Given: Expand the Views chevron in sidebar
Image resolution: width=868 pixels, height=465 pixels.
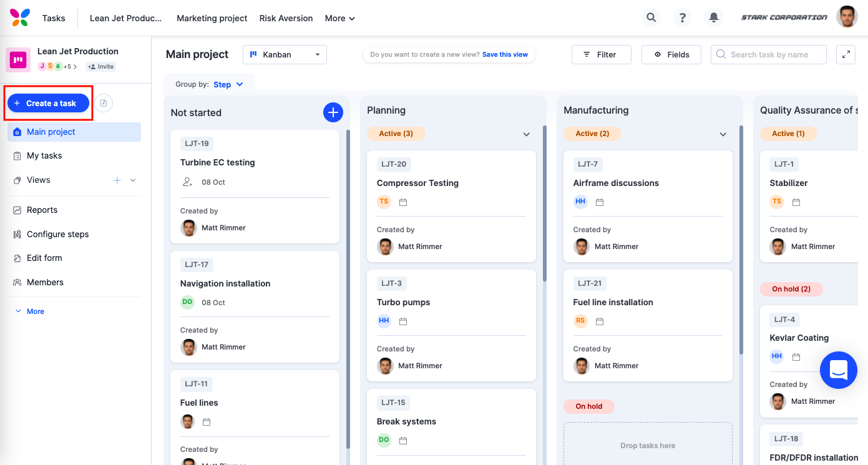Looking at the screenshot, I should coord(132,180).
